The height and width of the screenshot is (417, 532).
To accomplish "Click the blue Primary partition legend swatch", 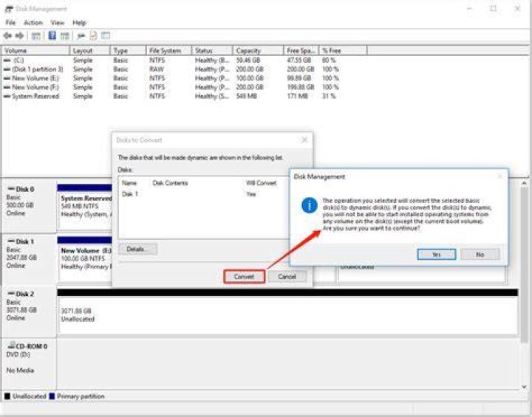I will point(52,396).
